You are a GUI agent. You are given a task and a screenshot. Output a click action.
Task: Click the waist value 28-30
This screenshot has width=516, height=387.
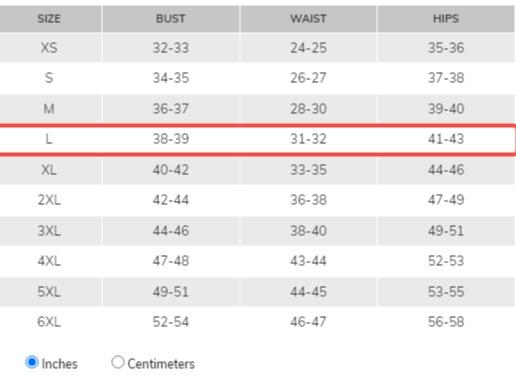(x=308, y=109)
